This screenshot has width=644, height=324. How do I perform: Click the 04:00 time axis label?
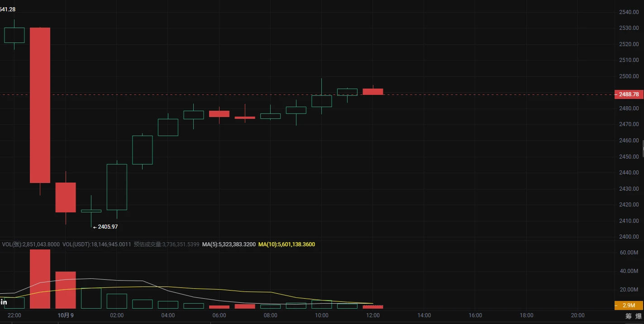pos(168,315)
